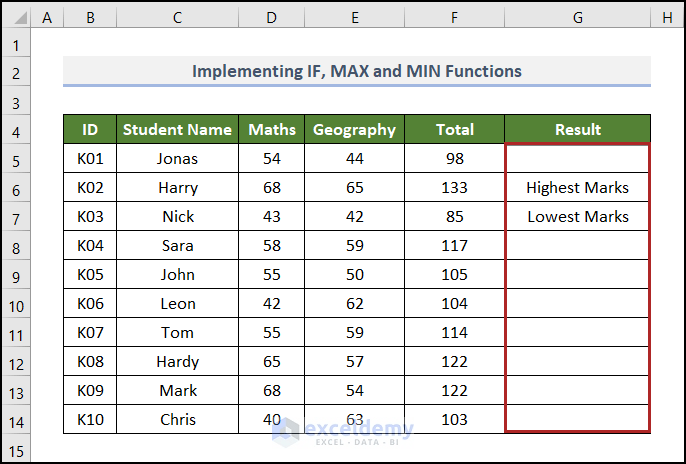Select cell with ID K04
The height and width of the screenshot is (464, 686).
point(90,245)
